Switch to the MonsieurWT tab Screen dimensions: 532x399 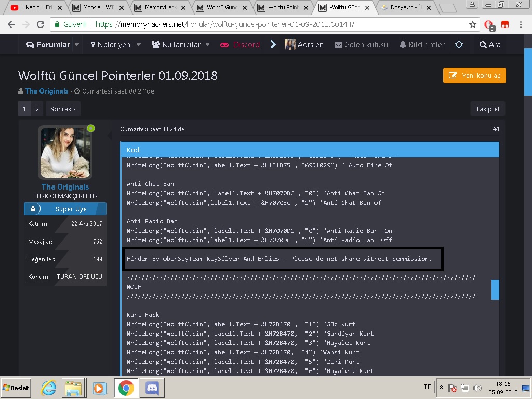point(98,7)
